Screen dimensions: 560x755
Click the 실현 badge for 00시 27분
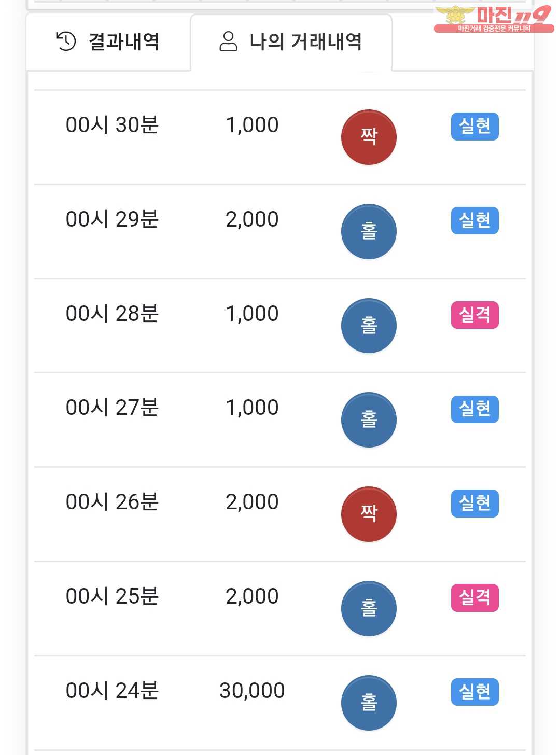pyautogui.click(x=475, y=409)
